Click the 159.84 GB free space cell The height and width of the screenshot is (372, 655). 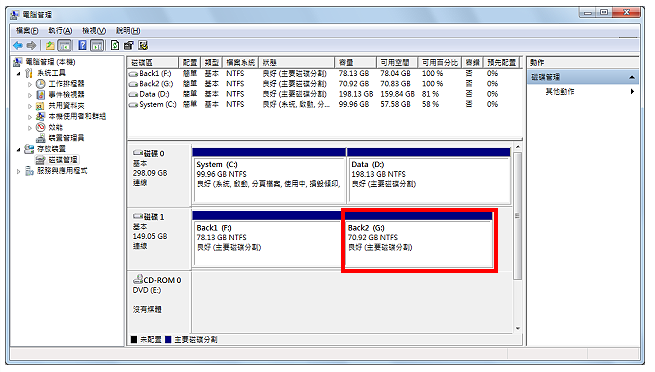point(397,94)
